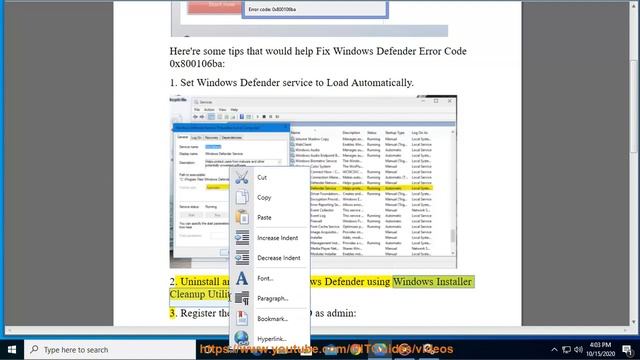Select Decrease Indent in the context menu
This screenshot has width=640, height=360.
click(x=269, y=258)
